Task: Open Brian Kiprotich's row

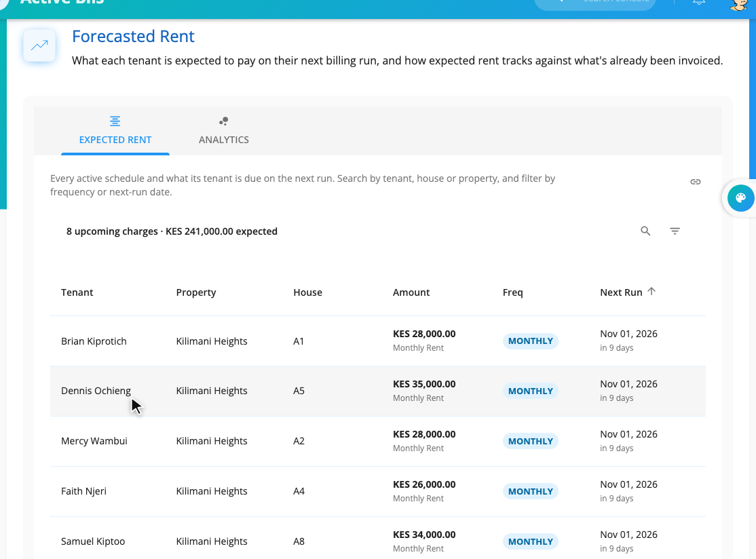Action: pyautogui.click(x=377, y=341)
